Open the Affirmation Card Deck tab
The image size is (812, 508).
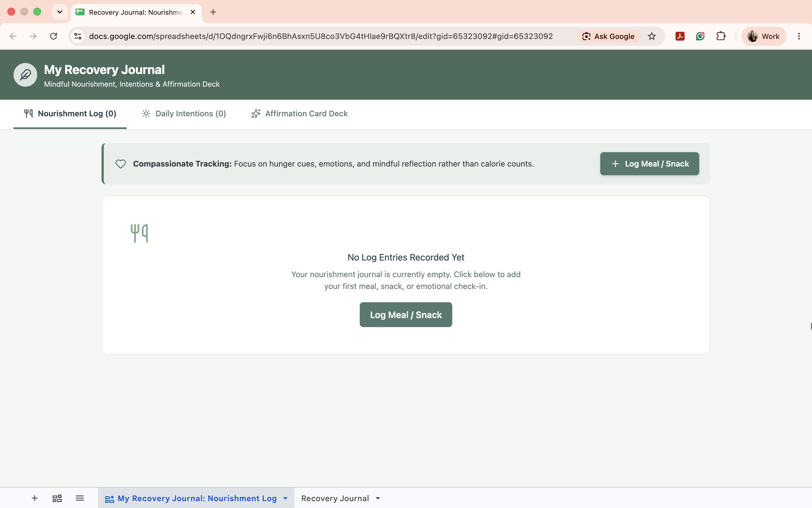(x=299, y=113)
